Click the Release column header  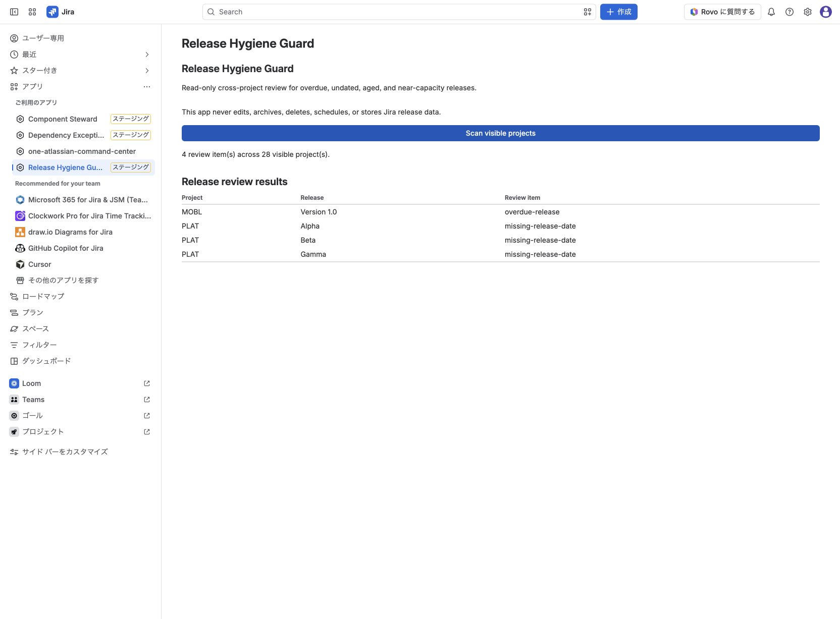312,198
